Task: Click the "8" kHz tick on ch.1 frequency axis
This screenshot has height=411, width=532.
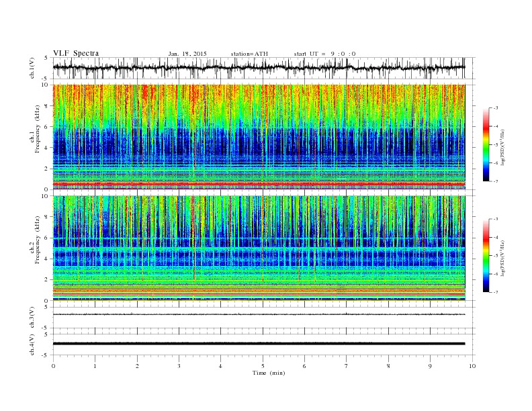Action: tap(47, 106)
